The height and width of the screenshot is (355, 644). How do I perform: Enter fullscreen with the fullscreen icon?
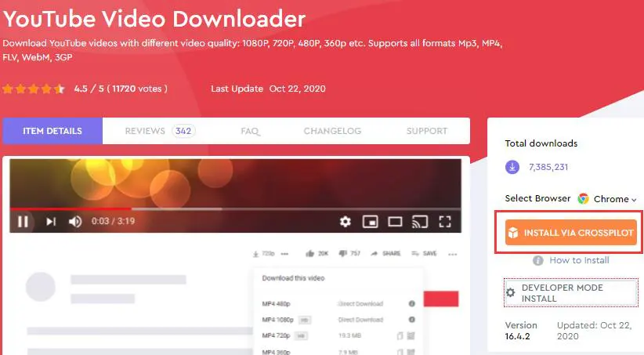[445, 222]
